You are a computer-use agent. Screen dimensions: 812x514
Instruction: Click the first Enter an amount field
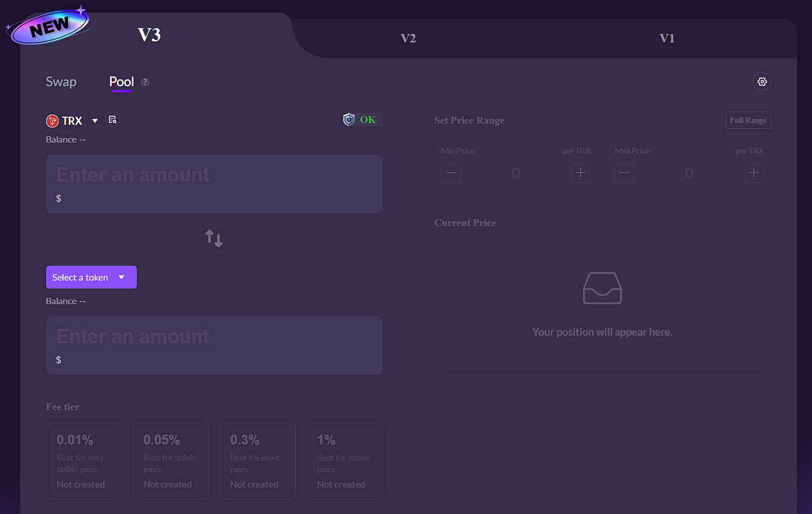click(214, 175)
